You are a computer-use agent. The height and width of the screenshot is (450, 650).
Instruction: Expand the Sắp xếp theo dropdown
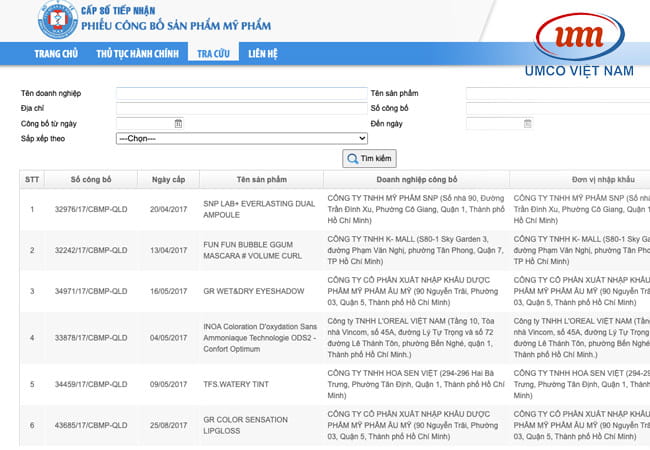242,138
